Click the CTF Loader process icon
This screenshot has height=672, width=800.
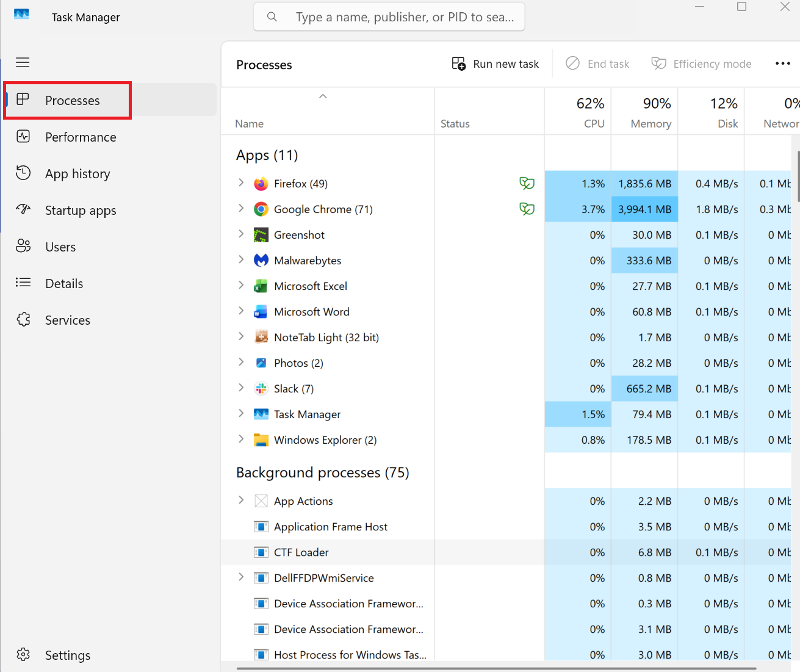pos(261,552)
